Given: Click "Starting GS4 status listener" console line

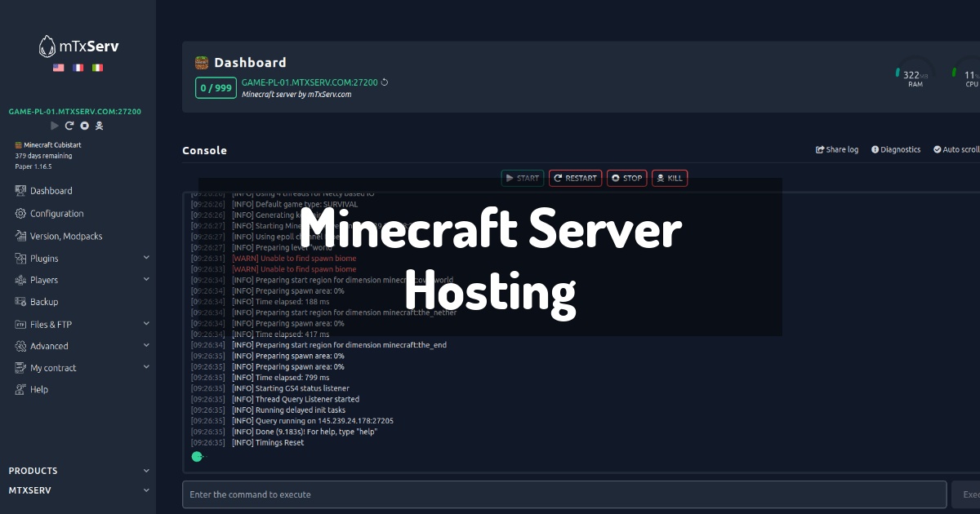Looking at the screenshot, I should [x=291, y=388].
